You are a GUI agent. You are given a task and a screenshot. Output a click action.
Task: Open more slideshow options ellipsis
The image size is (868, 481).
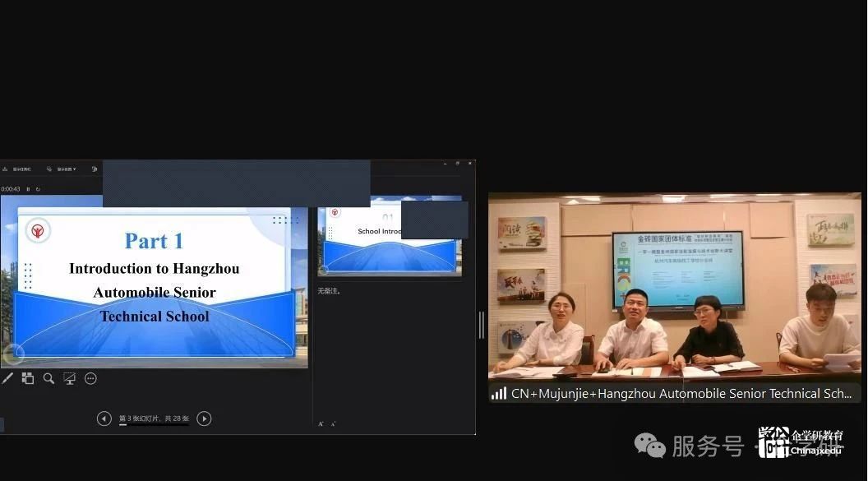click(90, 378)
